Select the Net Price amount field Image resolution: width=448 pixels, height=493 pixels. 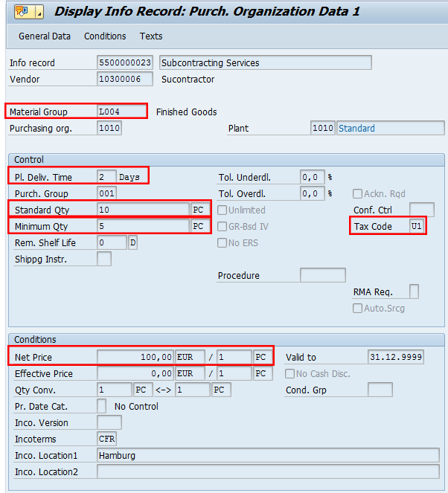(135, 357)
